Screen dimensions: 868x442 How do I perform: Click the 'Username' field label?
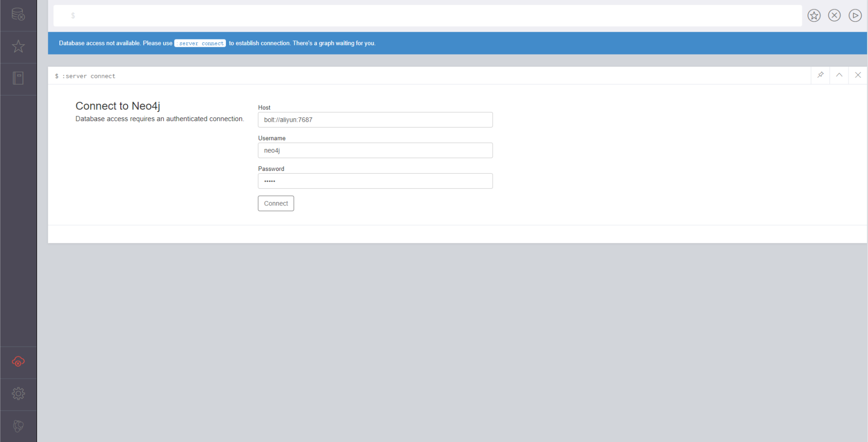272,138
